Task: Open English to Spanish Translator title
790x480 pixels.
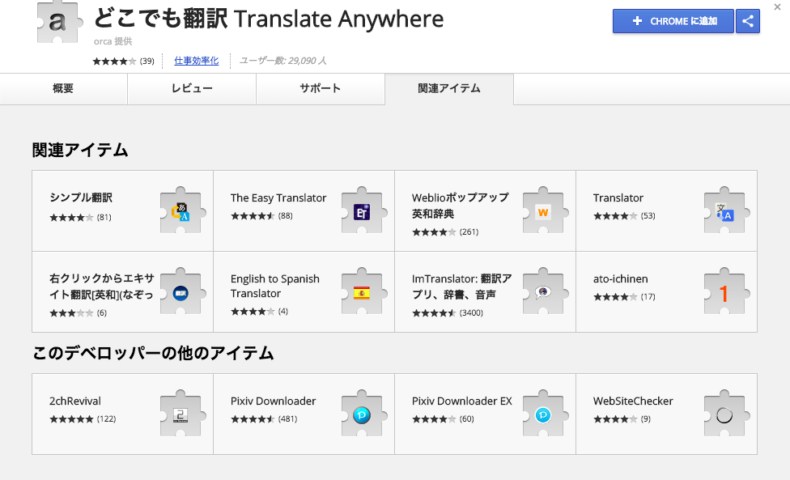Action: pyautogui.click(x=275, y=286)
